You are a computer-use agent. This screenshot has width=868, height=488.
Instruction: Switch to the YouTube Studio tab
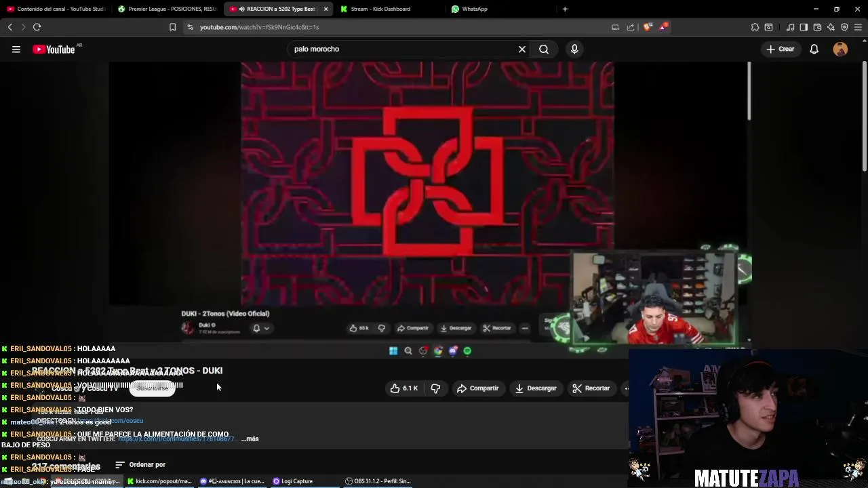pos(56,9)
